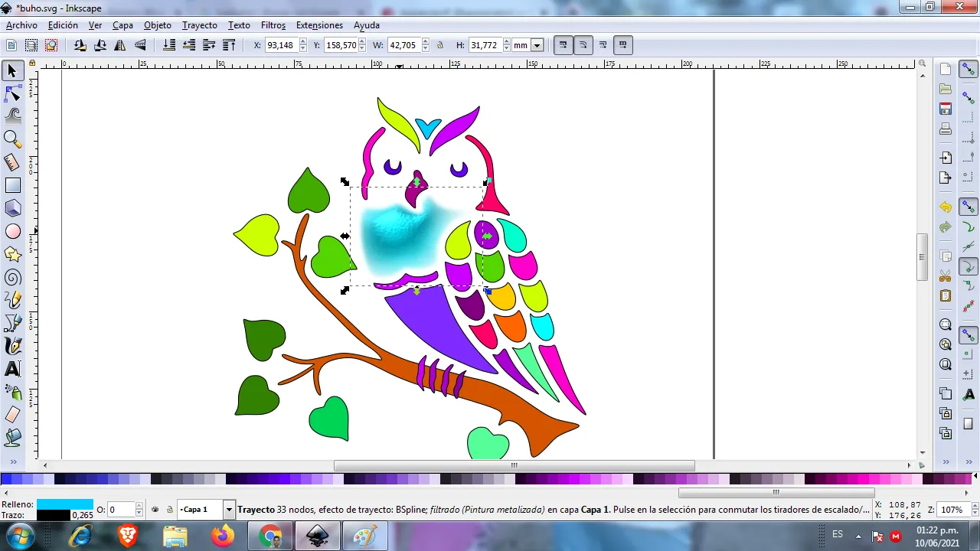Open the Trayecto menu
The height and width of the screenshot is (551, 980).
point(200,25)
